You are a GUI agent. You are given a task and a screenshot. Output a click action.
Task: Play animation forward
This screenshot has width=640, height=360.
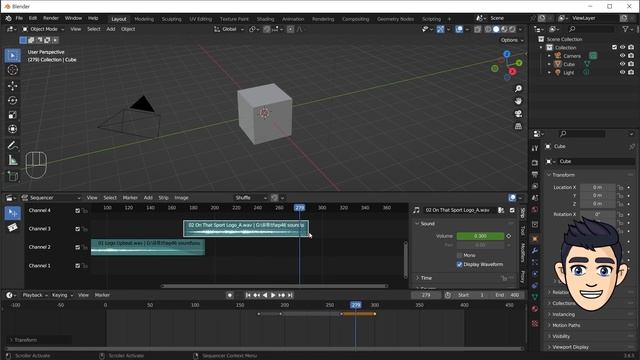(273, 295)
